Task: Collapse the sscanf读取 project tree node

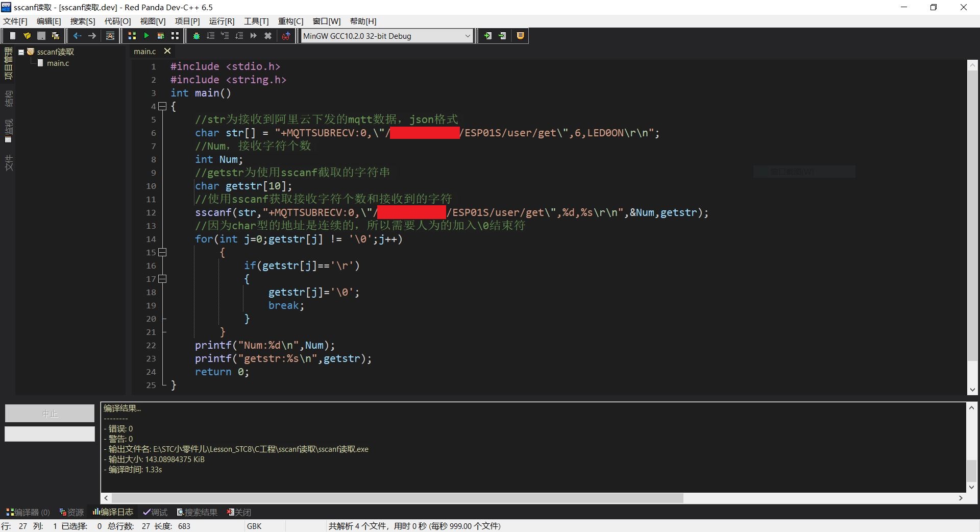Action: [x=21, y=52]
